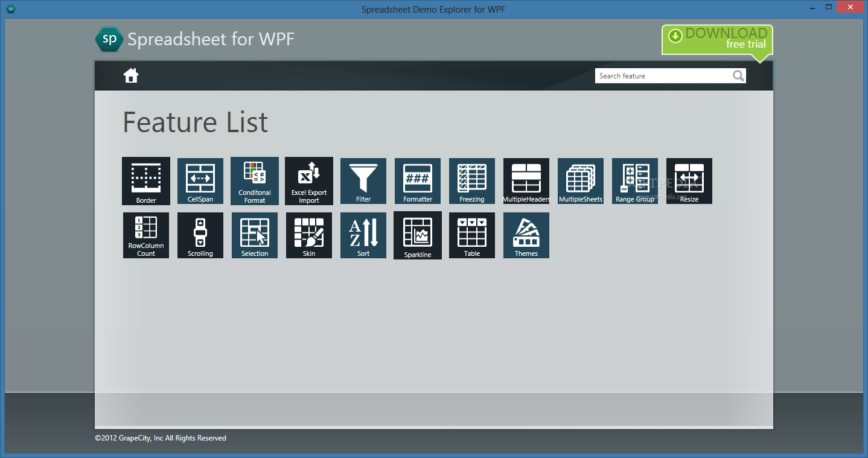Click the Spreadsheet sp logo

click(109, 39)
